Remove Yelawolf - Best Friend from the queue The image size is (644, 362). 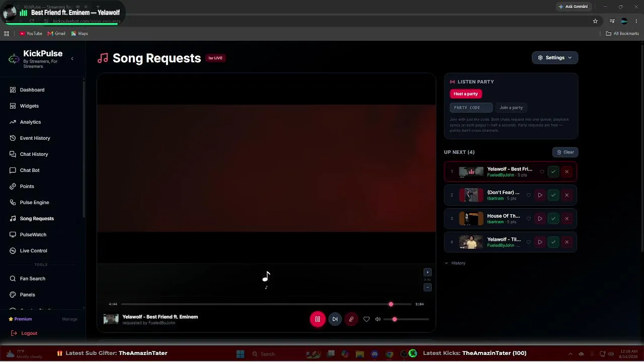click(567, 172)
